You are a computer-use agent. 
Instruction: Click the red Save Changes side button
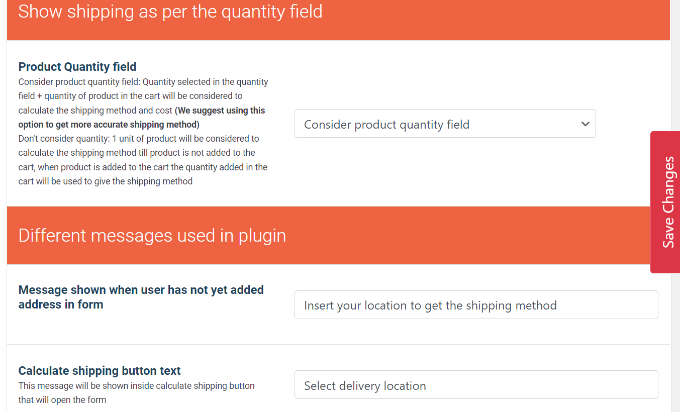point(666,202)
